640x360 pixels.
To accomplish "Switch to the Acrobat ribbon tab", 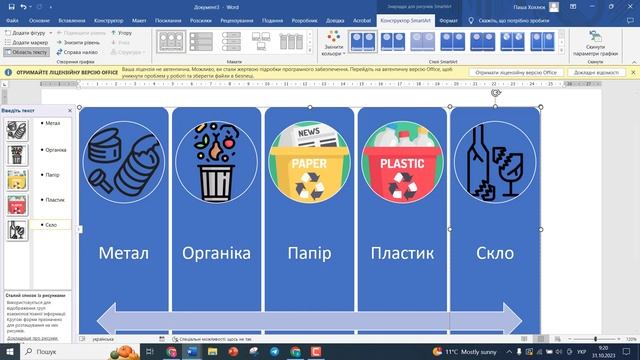I will pos(362,20).
